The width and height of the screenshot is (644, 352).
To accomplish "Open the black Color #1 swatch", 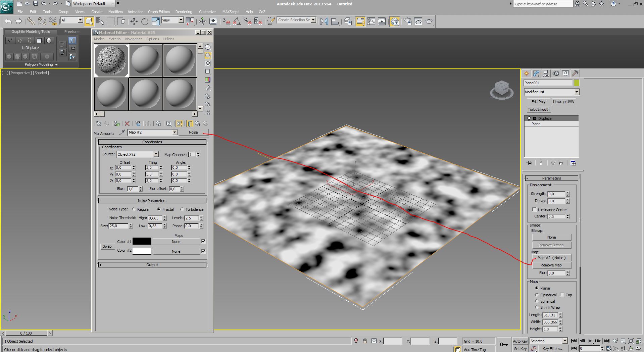I will 142,242.
